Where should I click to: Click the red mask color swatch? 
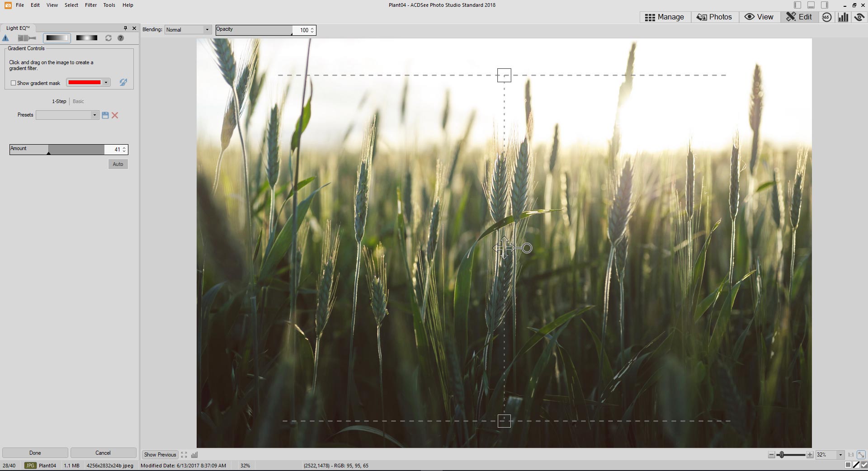coord(84,82)
